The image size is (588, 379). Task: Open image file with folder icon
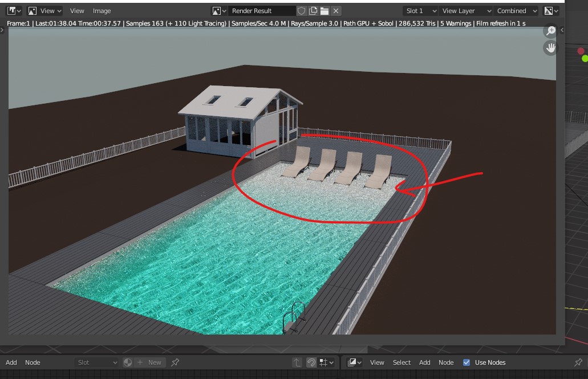[325, 11]
